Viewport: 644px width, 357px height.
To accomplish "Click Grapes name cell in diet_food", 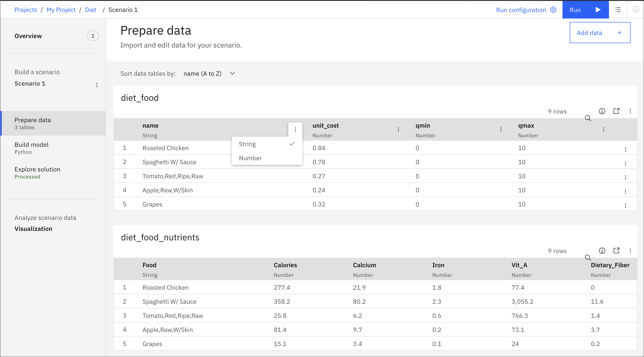I will coord(152,204).
